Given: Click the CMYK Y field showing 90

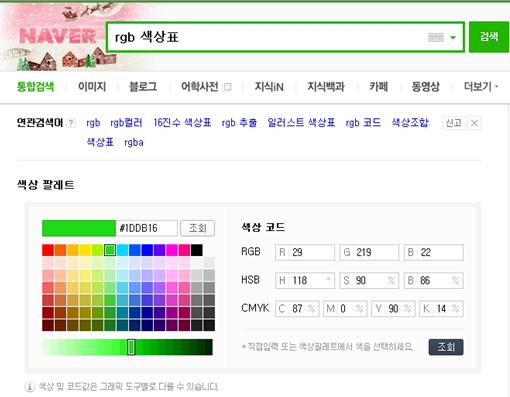Looking at the screenshot, I should [393, 309].
